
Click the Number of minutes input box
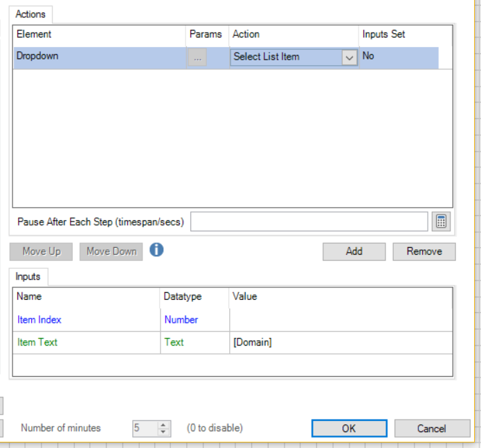tap(145, 429)
